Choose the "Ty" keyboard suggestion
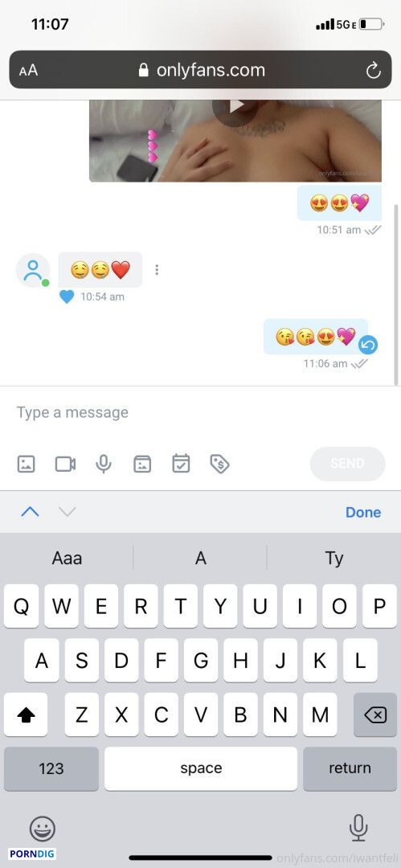Image resolution: width=401 pixels, height=868 pixels. coord(334,558)
